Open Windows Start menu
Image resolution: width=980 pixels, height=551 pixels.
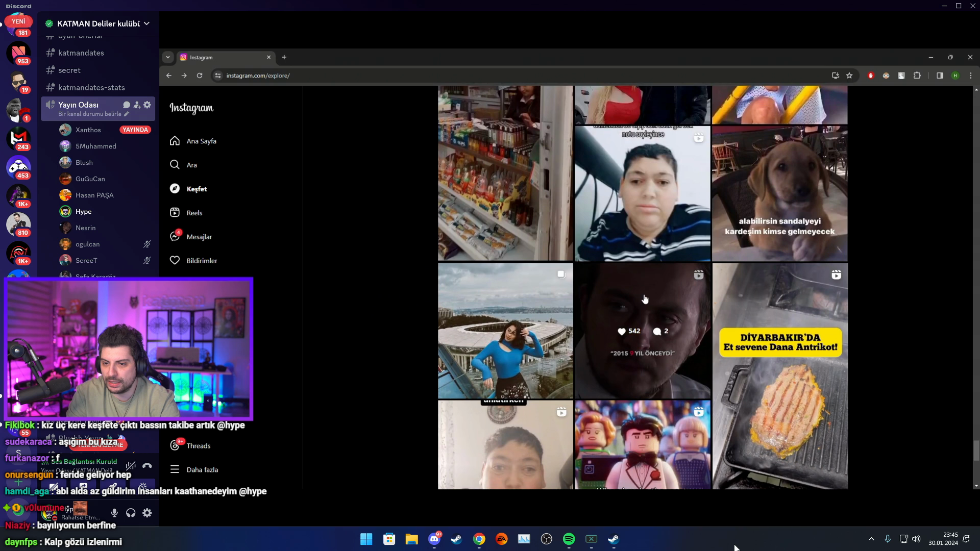[x=366, y=539]
